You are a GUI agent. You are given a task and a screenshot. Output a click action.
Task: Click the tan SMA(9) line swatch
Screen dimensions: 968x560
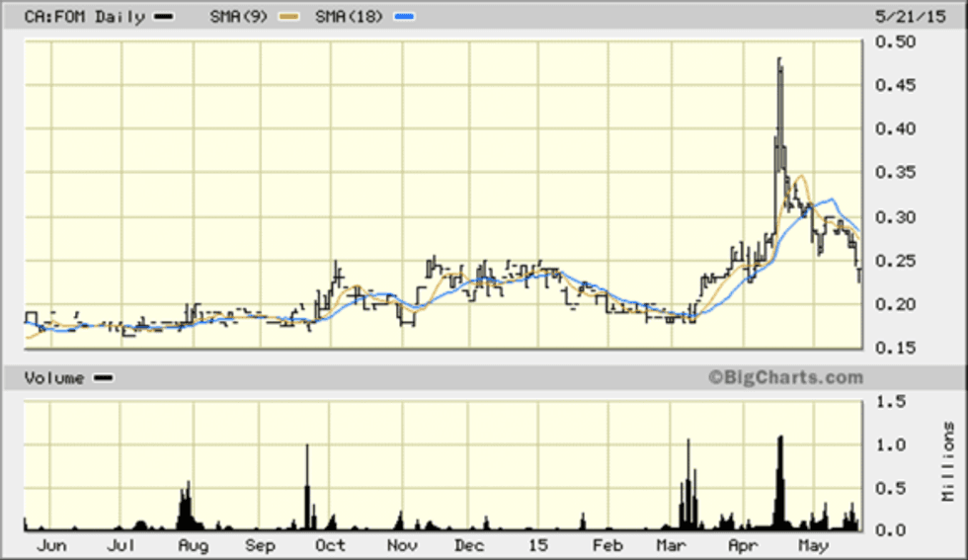[x=291, y=17]
